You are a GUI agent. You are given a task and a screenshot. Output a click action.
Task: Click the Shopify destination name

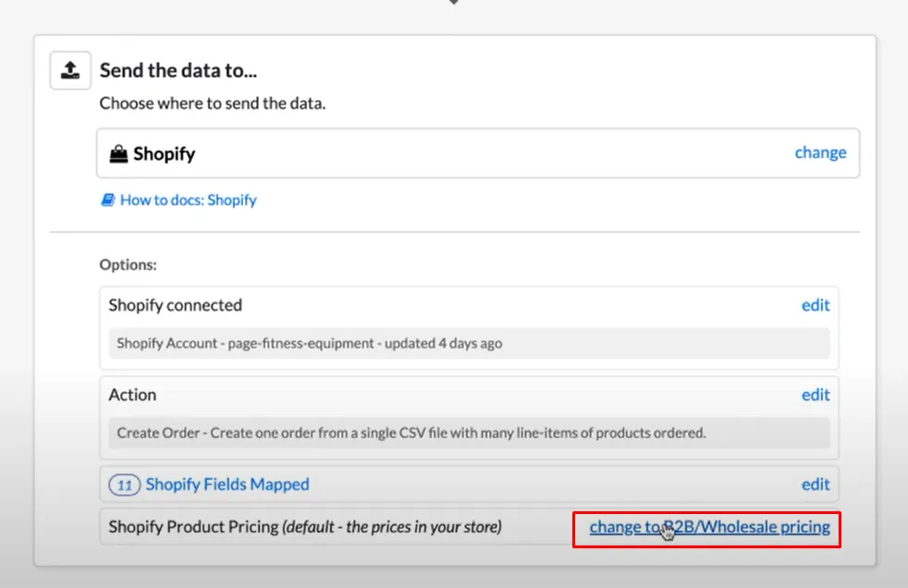(164, 154)
